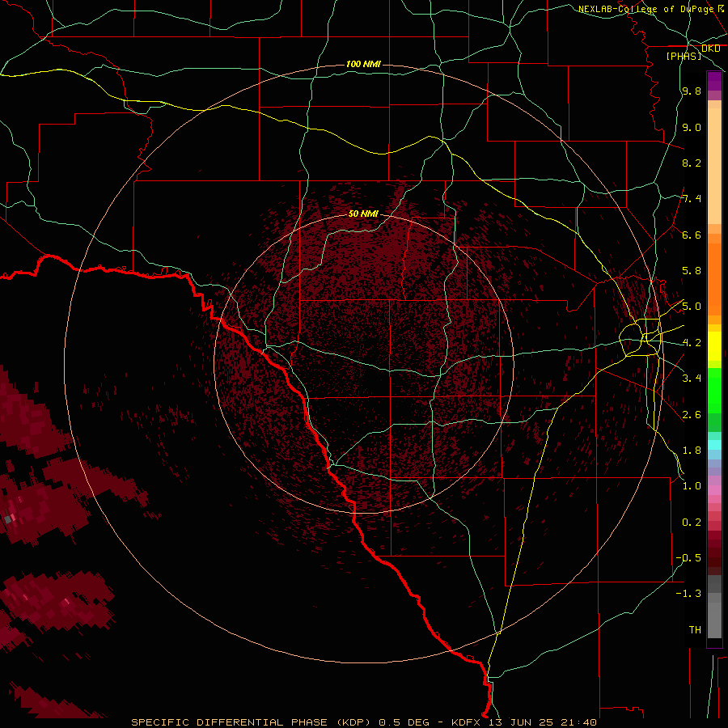728x728 pixels.
Task: Click the 6.6 value on color scale
Action: [x=692, y=235]
